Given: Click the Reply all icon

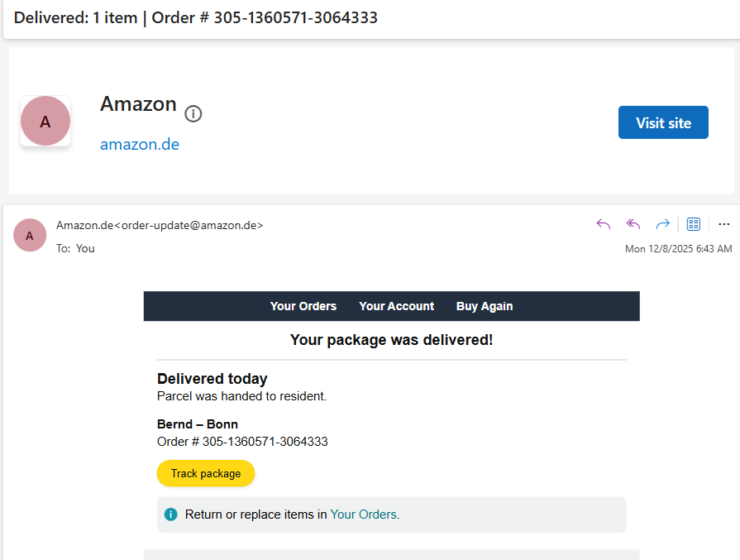Looking at the screenshot, I should (x=633, y=224).
